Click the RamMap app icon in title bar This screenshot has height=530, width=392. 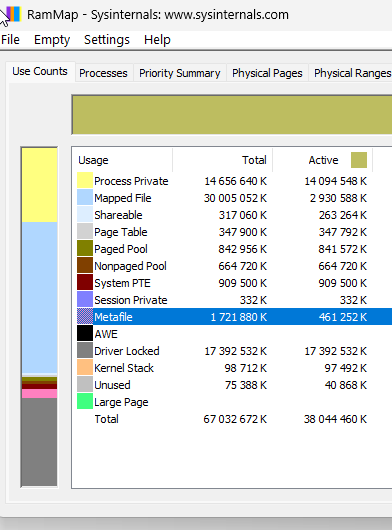pyautogui.click(x=14, y=14)
